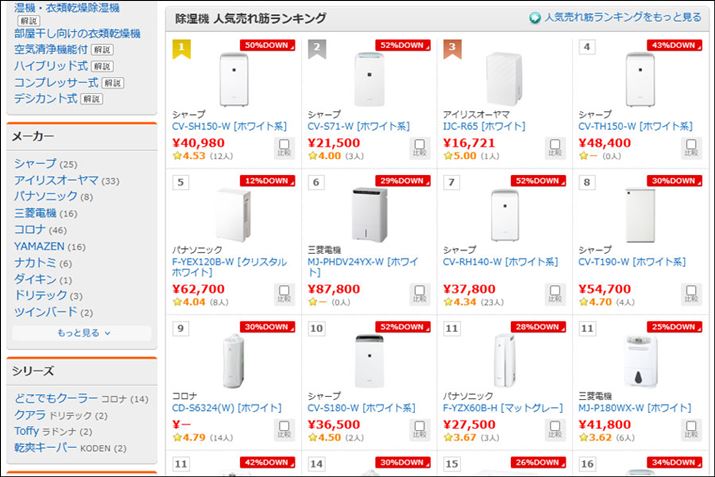The height and width of the screenshot is (477, 715).
Task: Click the green arrow icon beside ranking link
Action: click(x=535, y=18)
